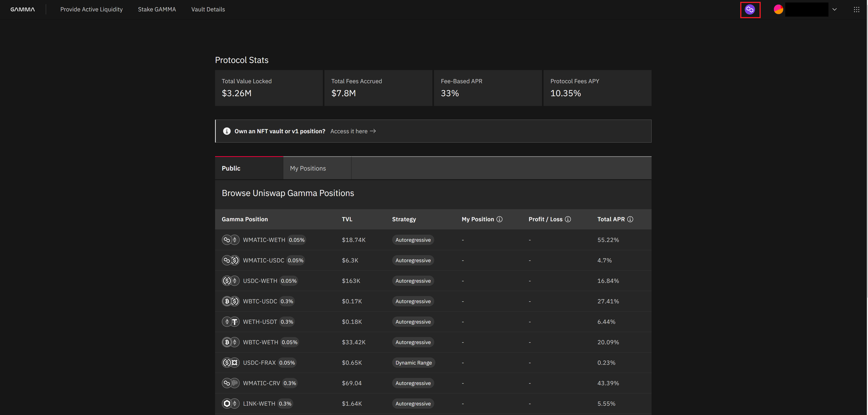Open the WBTC-WETH position
Image resolution: width=868 pixels, height=415 pixels.
[x=433, y=342]
